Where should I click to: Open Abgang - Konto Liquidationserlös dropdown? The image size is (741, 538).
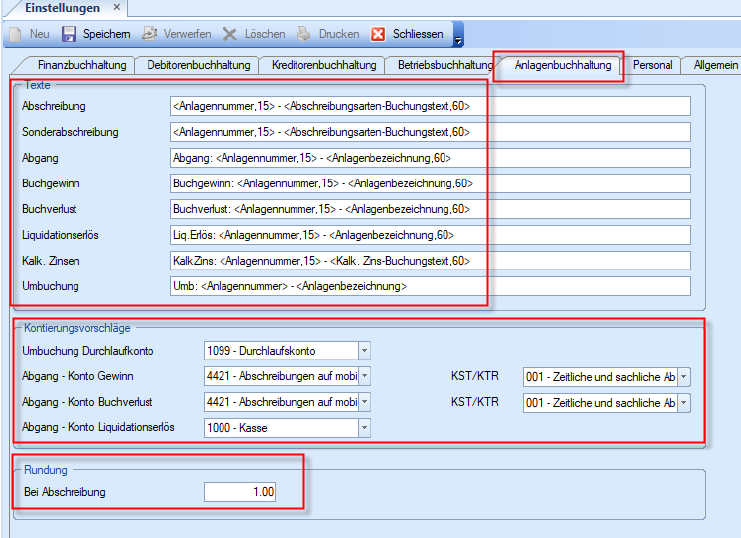(x=364, y=428)
